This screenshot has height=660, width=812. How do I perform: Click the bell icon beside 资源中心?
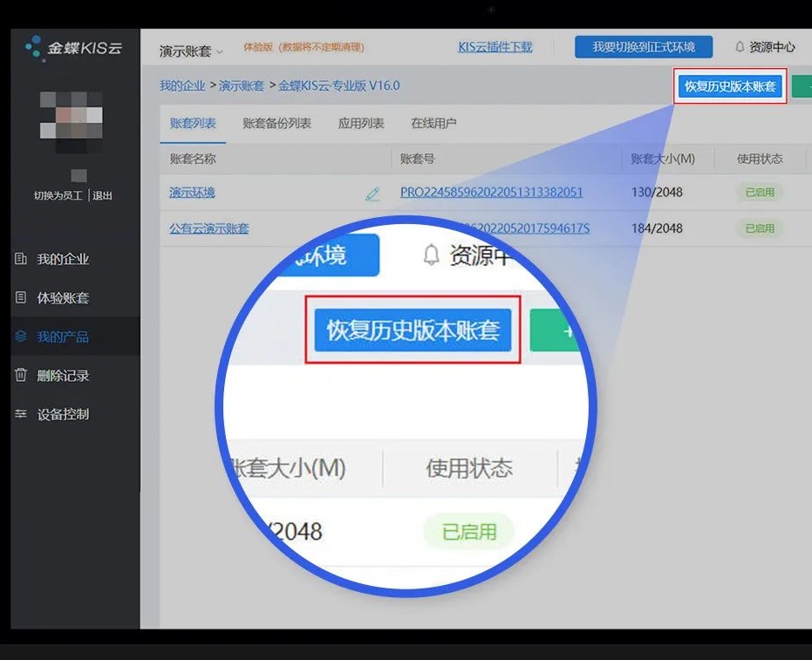[740, 47]
